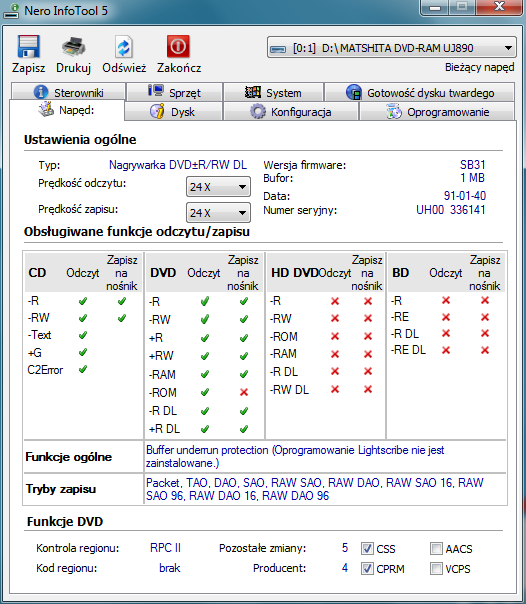Open the Sterowniki tab info icon
This screenshot has width=526, height=604.
pyautogui.click(x=41, y=92)
